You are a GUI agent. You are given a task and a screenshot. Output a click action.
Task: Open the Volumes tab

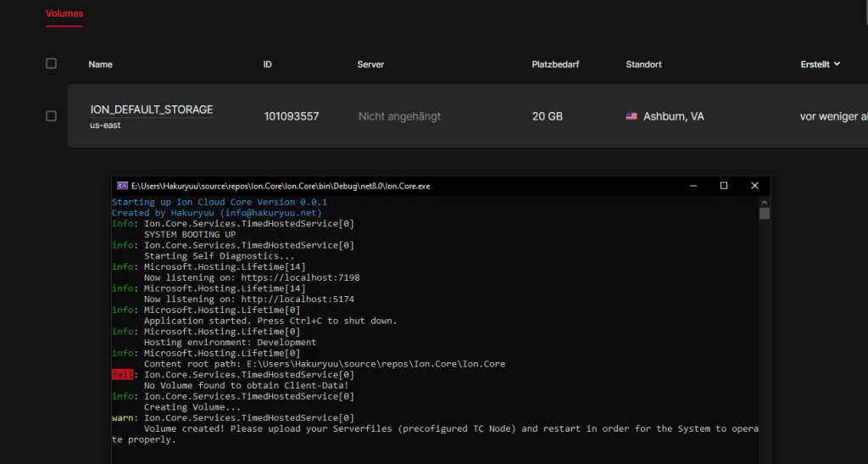pos(64,14)
